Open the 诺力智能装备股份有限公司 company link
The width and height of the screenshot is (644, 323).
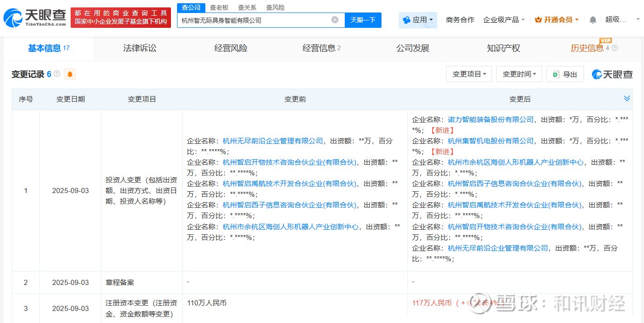491,119
